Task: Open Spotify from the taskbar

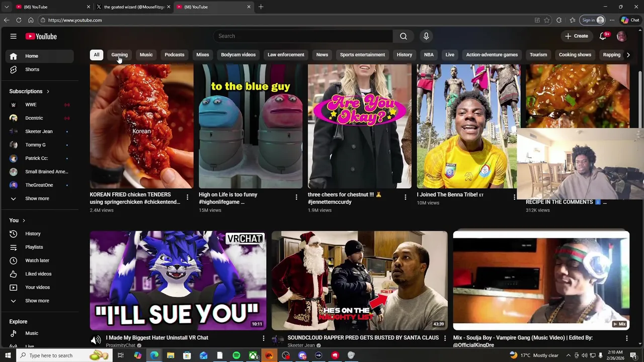Action: tap(236, 355)
